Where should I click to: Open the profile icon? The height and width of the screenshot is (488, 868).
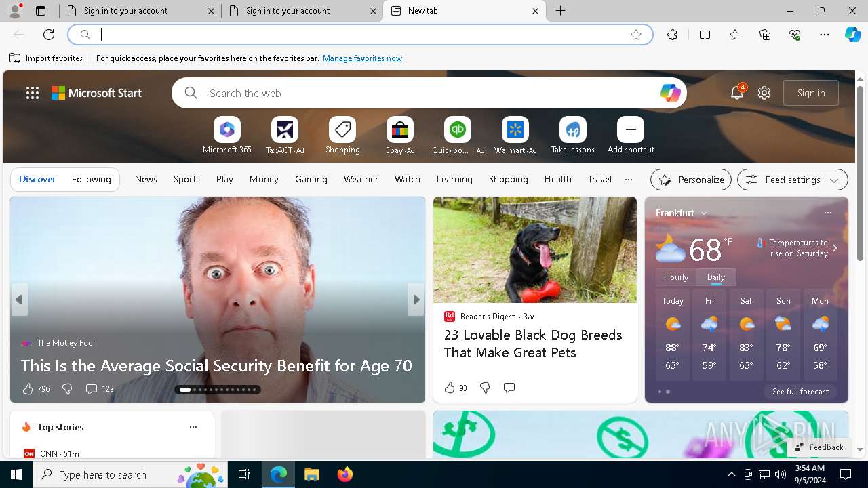click(x=15, y=11)
